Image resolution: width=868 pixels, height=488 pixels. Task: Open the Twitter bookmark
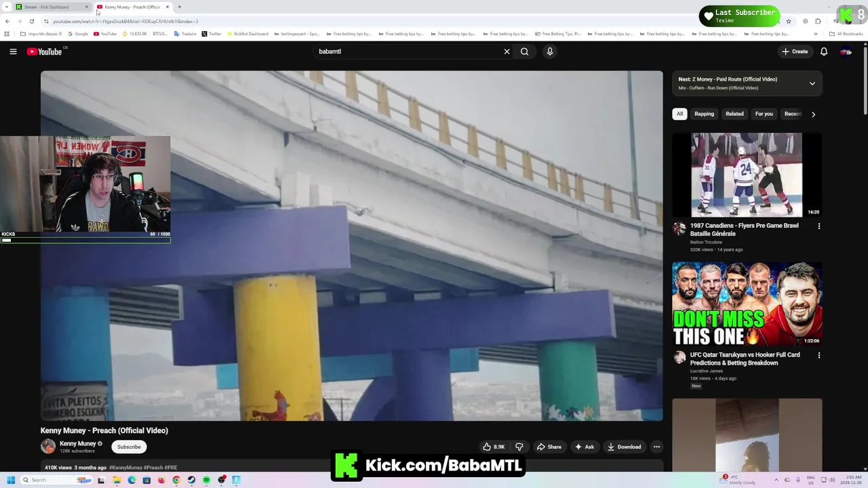pos(212,33)
